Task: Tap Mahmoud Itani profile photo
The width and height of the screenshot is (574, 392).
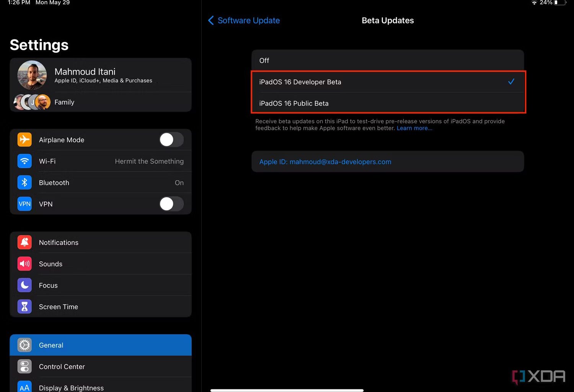Action: pyautogui.click(x=32, y=75)
